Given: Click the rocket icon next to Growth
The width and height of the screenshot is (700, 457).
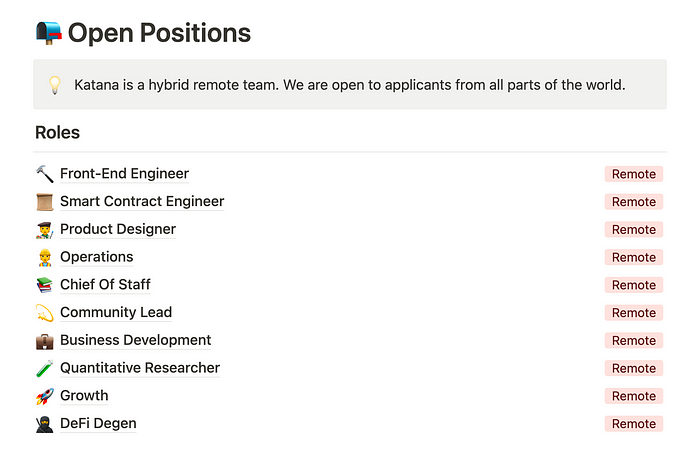Looking at the screenshot, I should (45, 396).
